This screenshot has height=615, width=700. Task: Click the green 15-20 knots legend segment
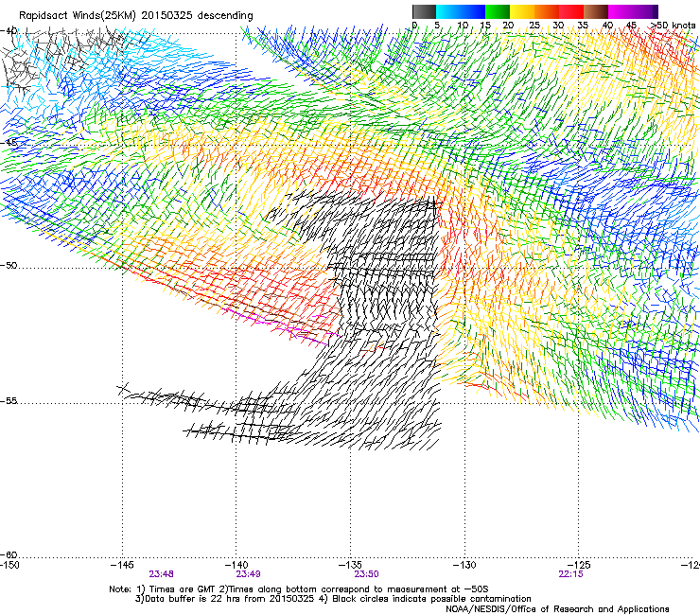(498, 11)
